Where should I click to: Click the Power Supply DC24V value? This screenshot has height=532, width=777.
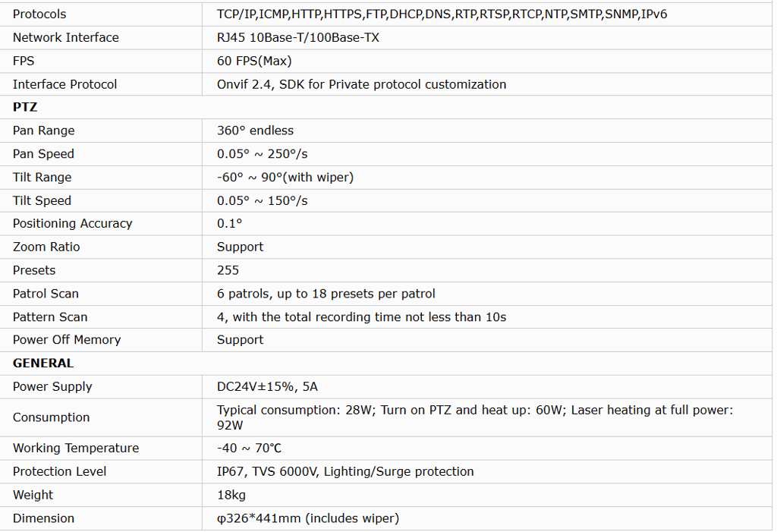click(x=267, y=386)
